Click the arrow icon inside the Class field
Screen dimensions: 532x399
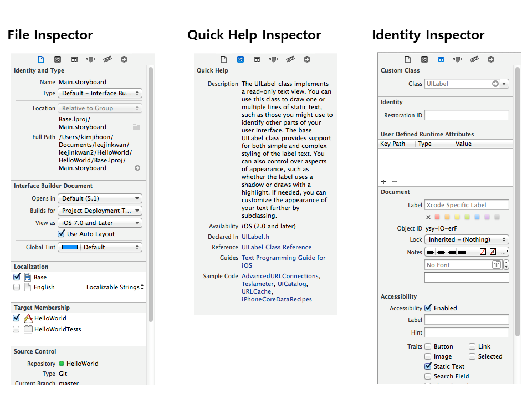pyautogui.click(x=495, y=84)
